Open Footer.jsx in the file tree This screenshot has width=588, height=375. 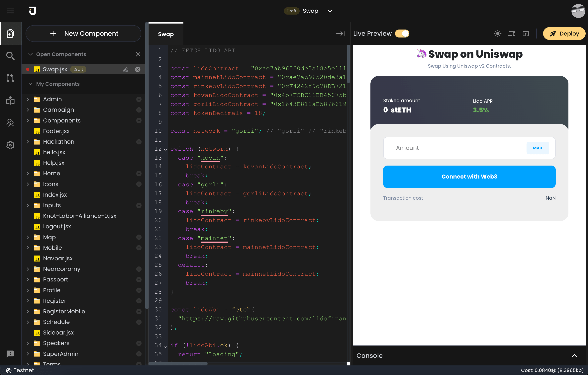point(56,131)
